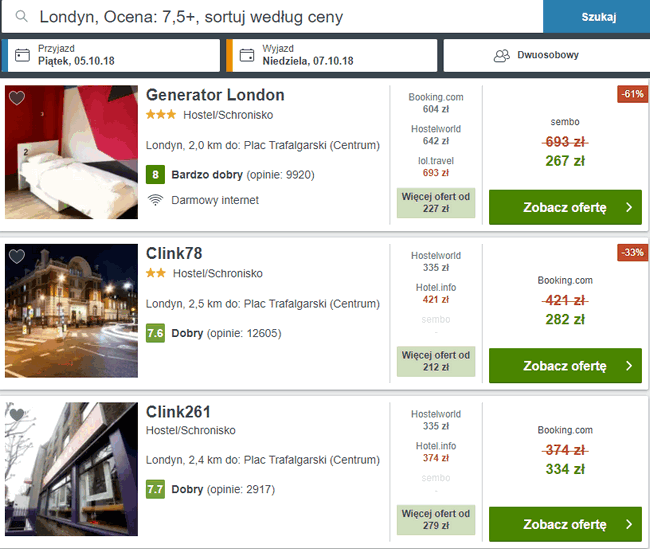The width and height of the screenshot is (650, 549).
Task: Toggle the favorite heart on Clink261
Action: pos(17,414)
